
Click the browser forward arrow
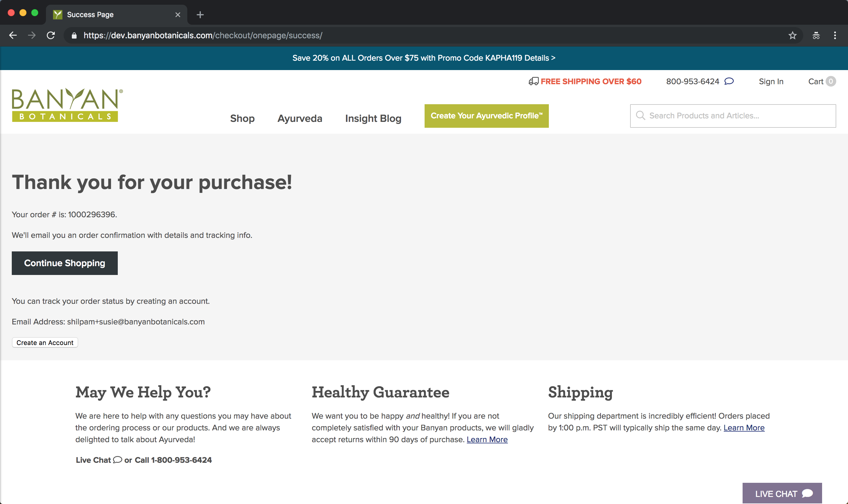pyautogui.click(x=32, y=35)
